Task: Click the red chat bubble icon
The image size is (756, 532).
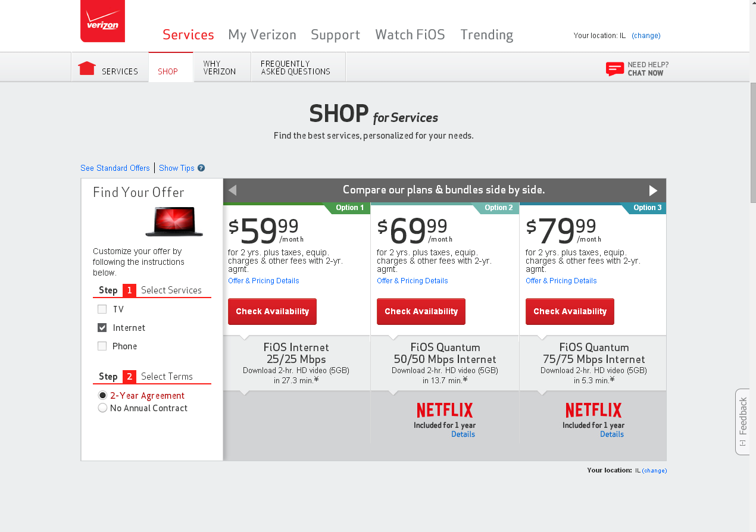Action: pyautogui.click(x=615, y=68)
